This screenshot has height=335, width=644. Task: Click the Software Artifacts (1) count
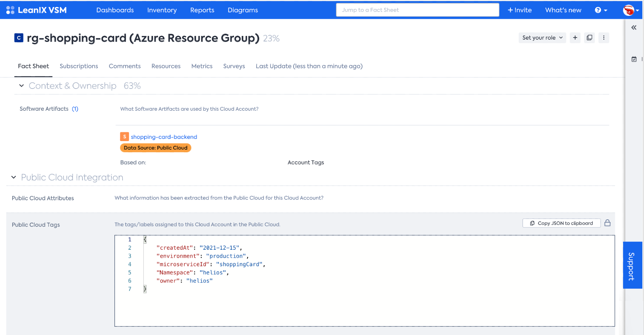75,109
